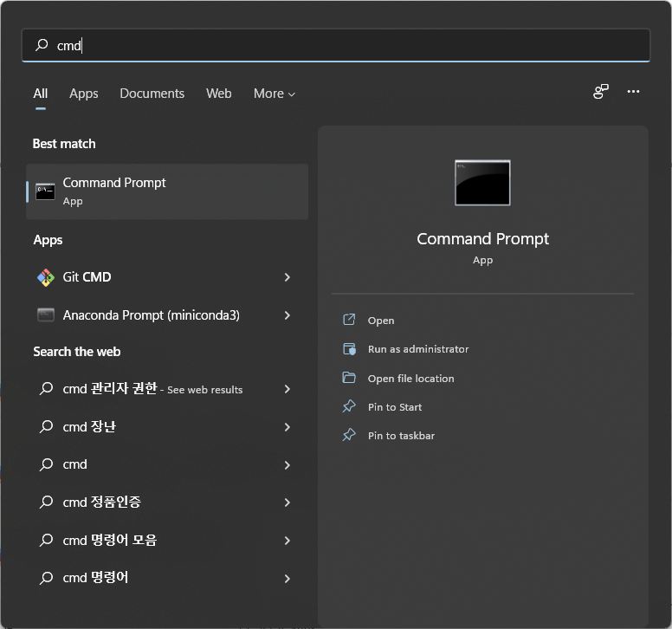
Task: Click the Command Prompt icon in best match
Action: coord(45,191)
